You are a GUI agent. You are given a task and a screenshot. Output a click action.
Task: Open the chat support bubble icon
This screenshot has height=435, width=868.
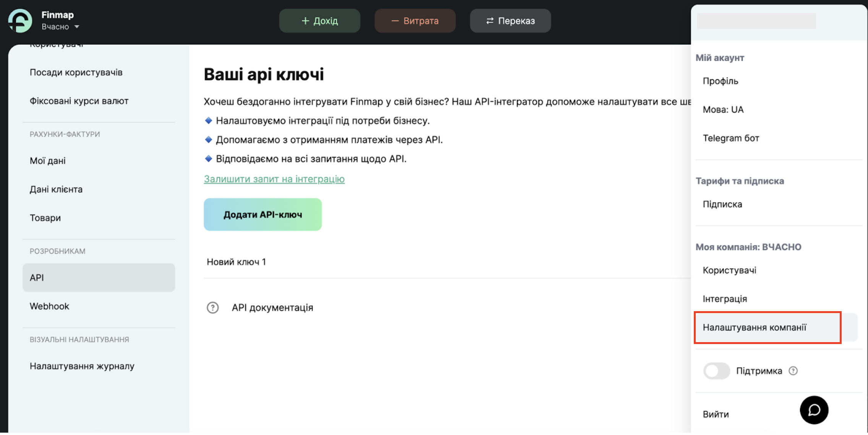tap(814, 410)
